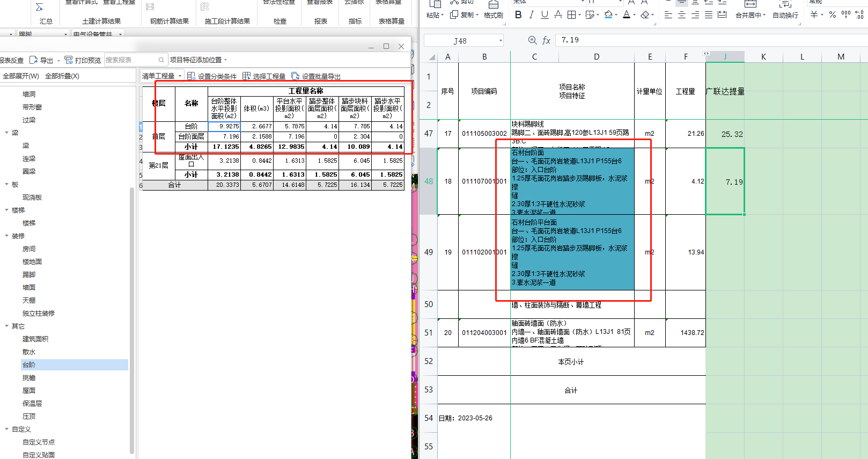
Task: Apply currency ¥ number format
Action: (814, 15)
